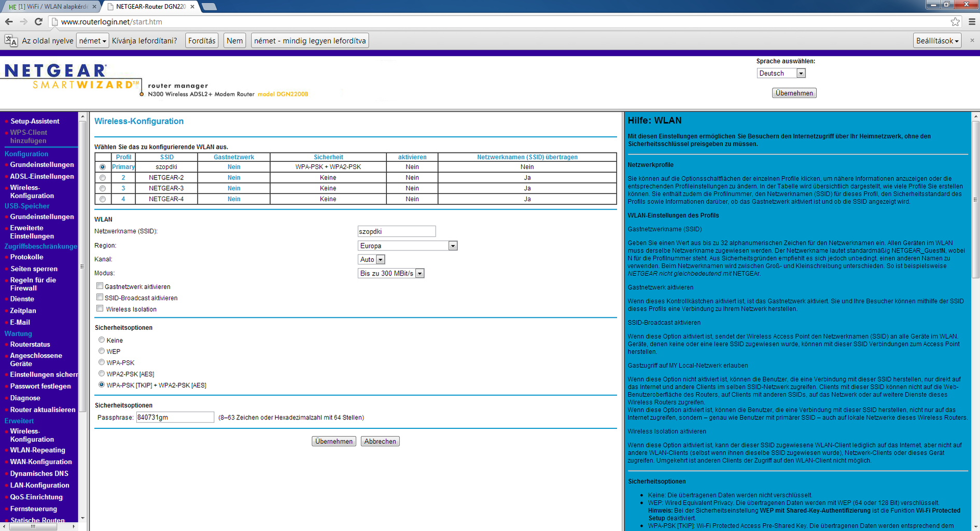Image resolution: width=980 pixels, height=531 pixels.
Task: Open Routerstatus in the sidebar
Action: pyautogui.click(x=30, y=344)
